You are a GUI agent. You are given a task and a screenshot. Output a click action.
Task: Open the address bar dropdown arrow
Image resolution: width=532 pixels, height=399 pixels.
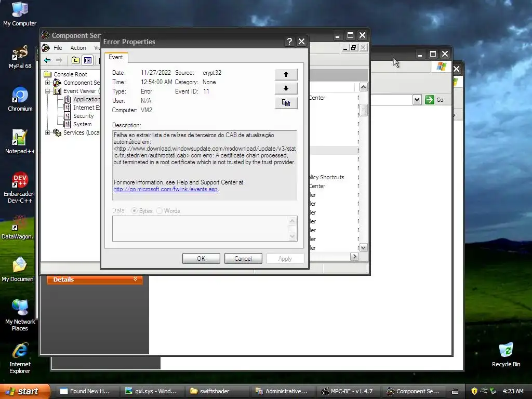click(417, 100)
